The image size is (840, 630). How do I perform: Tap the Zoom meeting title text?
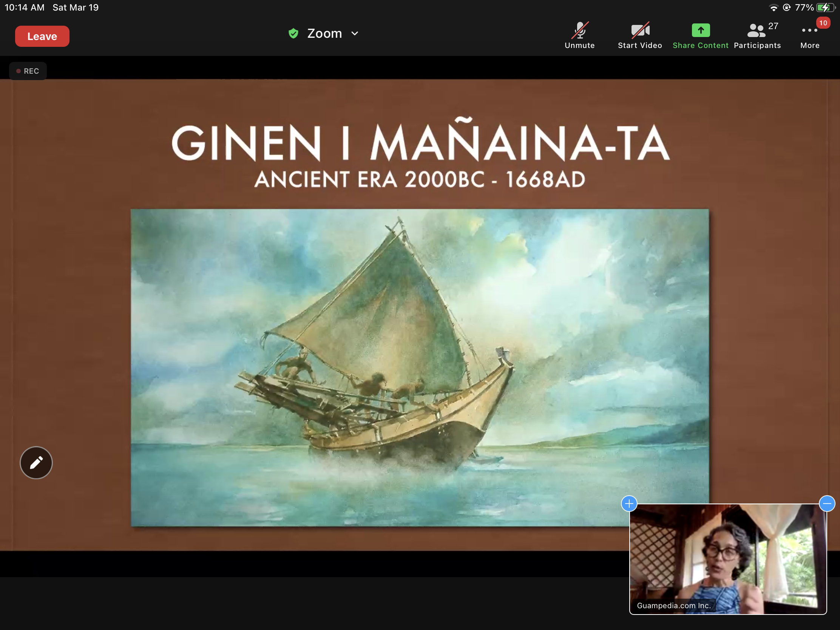[x=324, y=33]
